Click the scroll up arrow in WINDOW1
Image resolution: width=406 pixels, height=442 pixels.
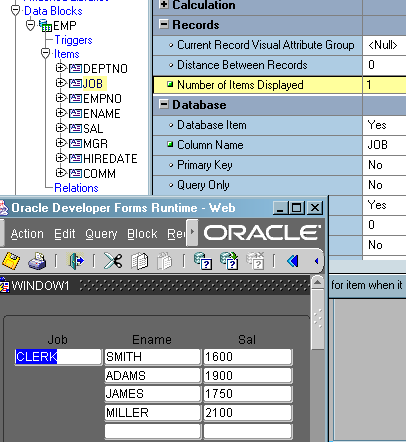(x=317, y=283)
